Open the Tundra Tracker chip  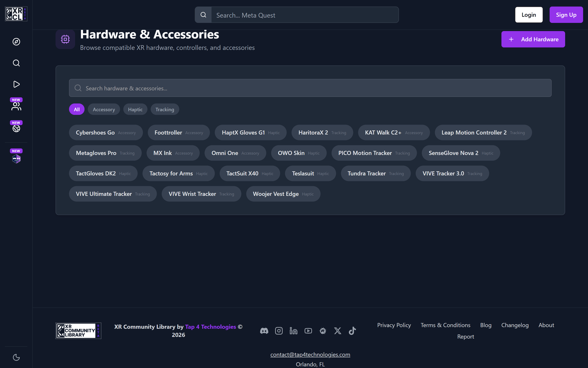pyautogui.click(x=376, y=173)
